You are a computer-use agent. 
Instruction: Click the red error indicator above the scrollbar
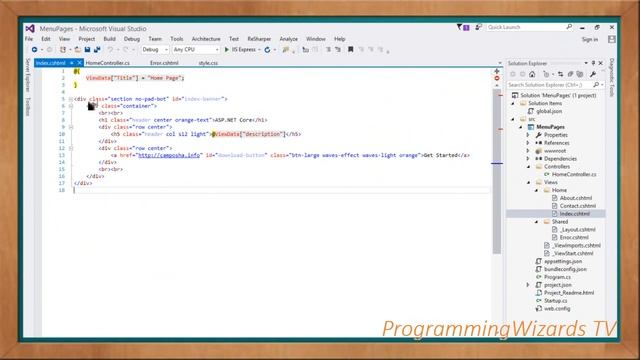(x=497, y=78)
